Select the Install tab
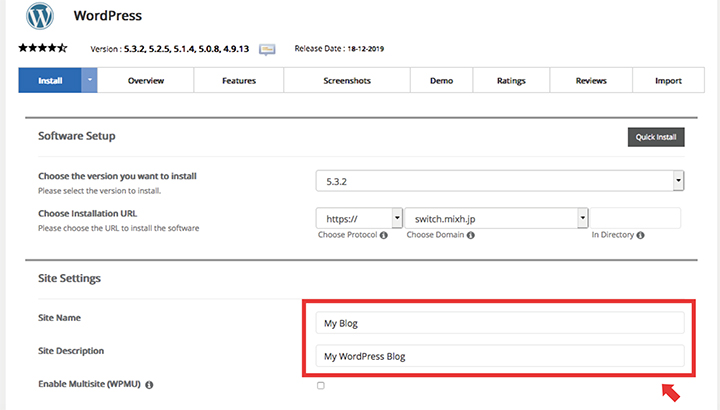The height and width of the screenshot is (410, 720). click(50, 80)
